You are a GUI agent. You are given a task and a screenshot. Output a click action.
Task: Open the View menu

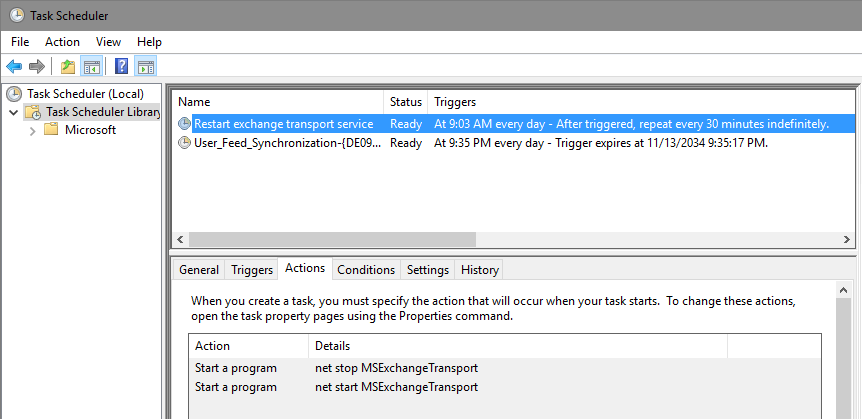point(108,42)
